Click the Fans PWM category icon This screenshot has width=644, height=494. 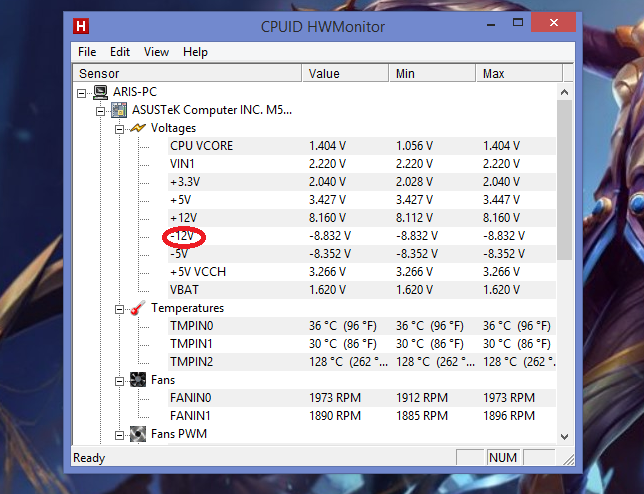point(138,434)
